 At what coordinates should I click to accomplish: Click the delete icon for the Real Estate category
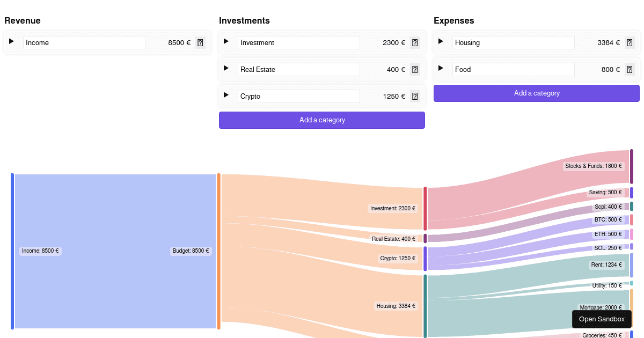pyautogui.click(x=414, y=69)
